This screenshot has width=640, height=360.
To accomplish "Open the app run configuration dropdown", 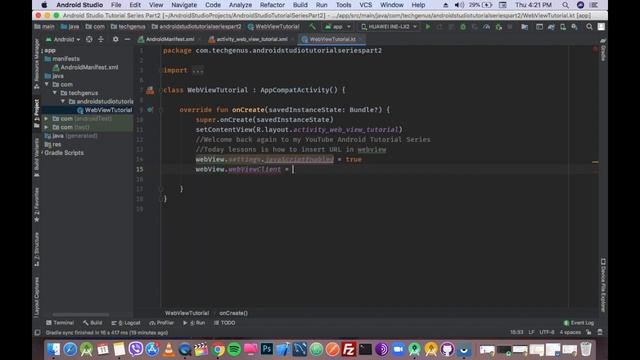I will click(x=338, y=27).
